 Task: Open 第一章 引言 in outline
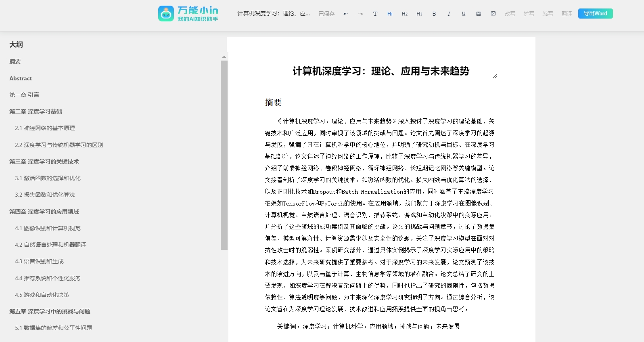pos(24,95)
